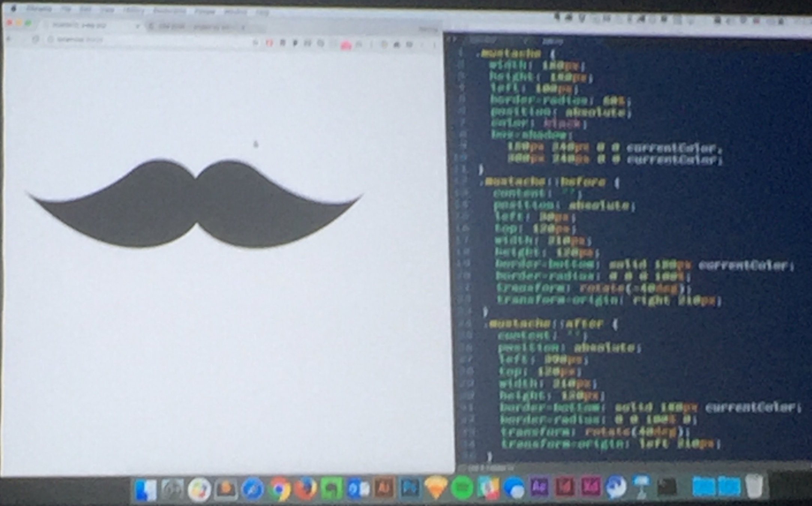
Task: Click the pink extension icon in Chrome toolbar
Action: point(346,45)
